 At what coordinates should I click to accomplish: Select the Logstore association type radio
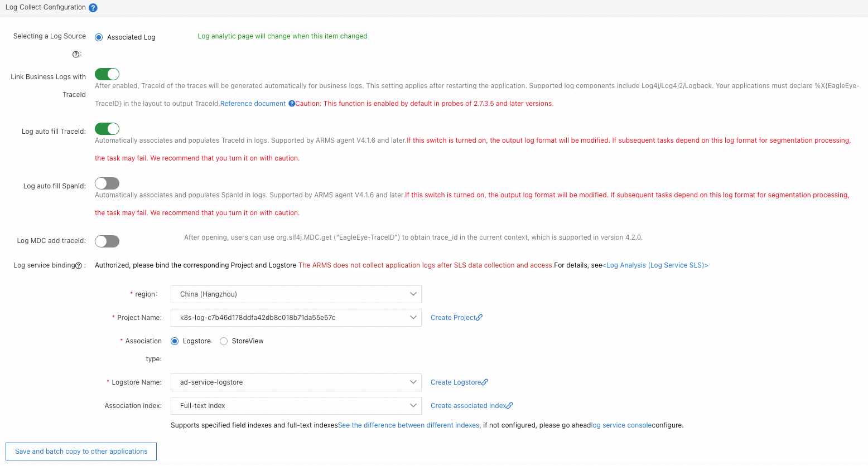pyautogui.click(x=175, y=341)
